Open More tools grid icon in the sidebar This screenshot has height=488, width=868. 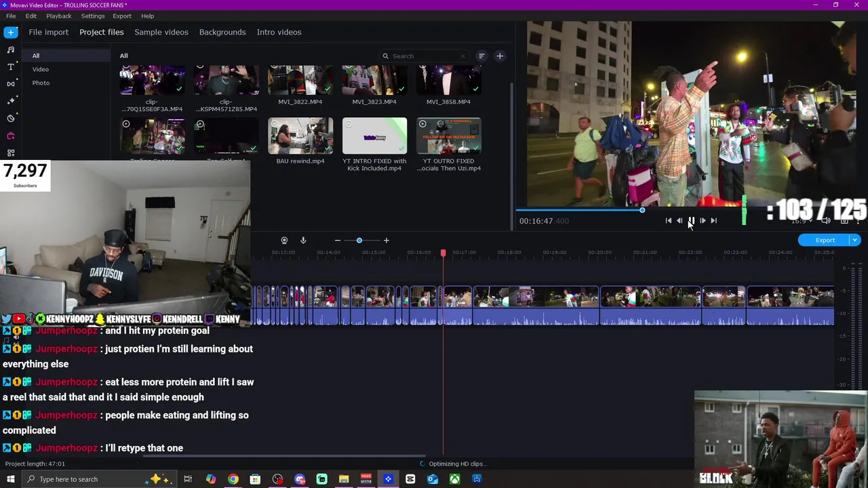(x=11, y=152)
